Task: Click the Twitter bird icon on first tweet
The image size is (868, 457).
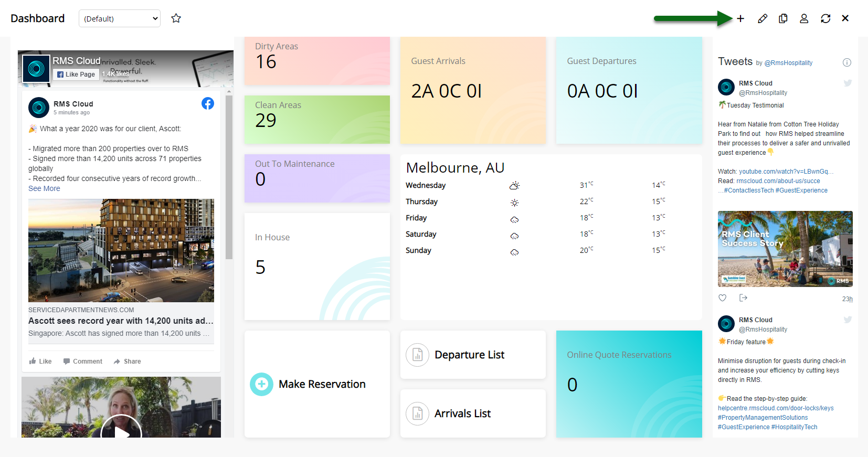Action: pos(848,83)
